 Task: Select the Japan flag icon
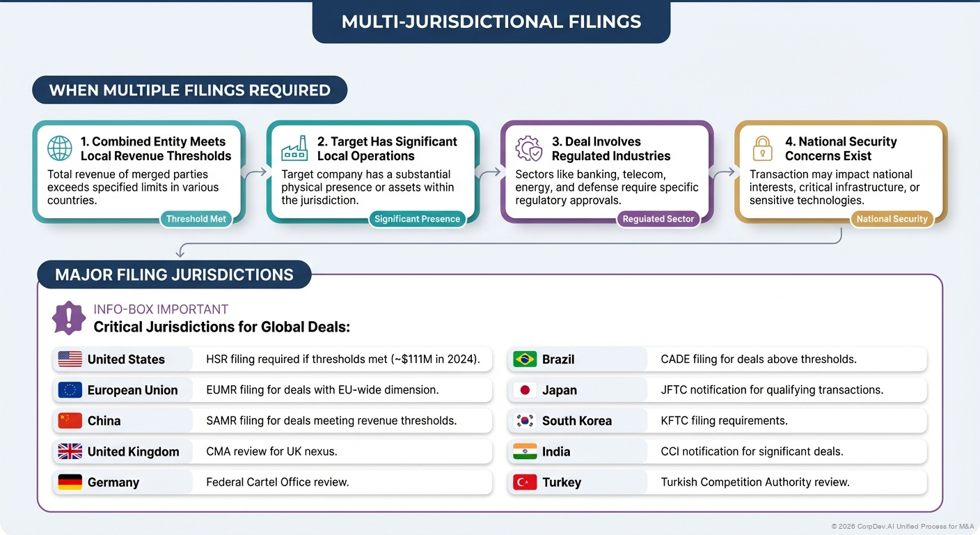(x=524, y=390)
